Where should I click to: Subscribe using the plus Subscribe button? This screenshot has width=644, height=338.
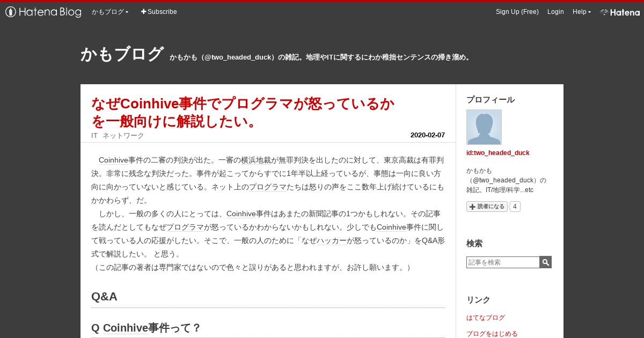tap(159, 12)
